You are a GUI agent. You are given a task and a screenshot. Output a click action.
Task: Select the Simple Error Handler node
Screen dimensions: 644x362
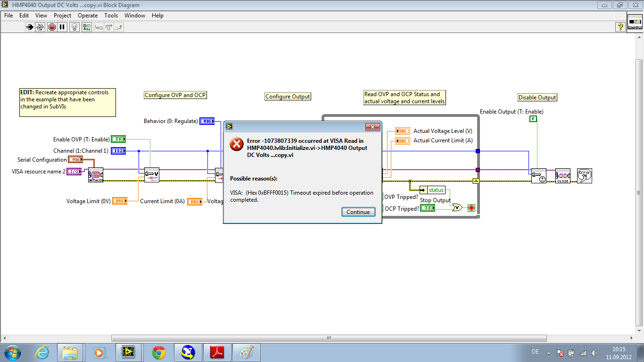[585, 175]
